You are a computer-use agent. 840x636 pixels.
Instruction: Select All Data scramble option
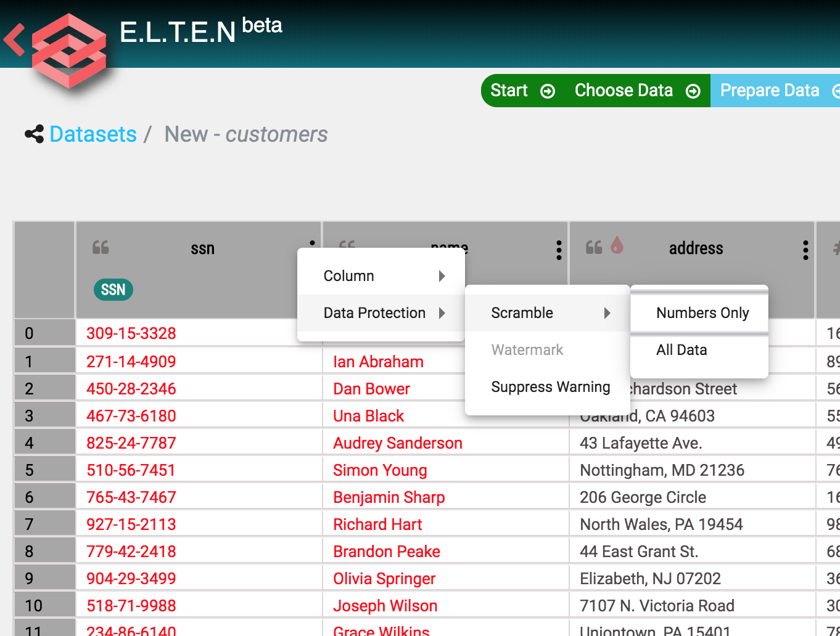pyautogui.click(x=681, y=350)
